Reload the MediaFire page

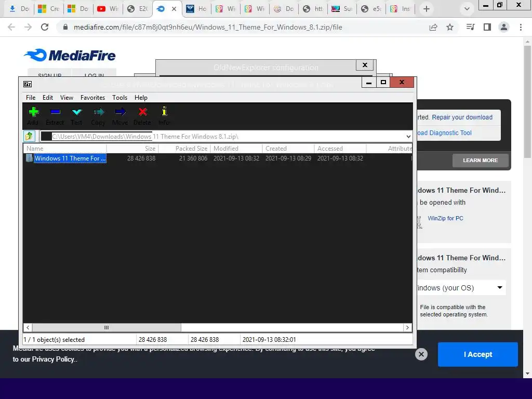point(45,27)
